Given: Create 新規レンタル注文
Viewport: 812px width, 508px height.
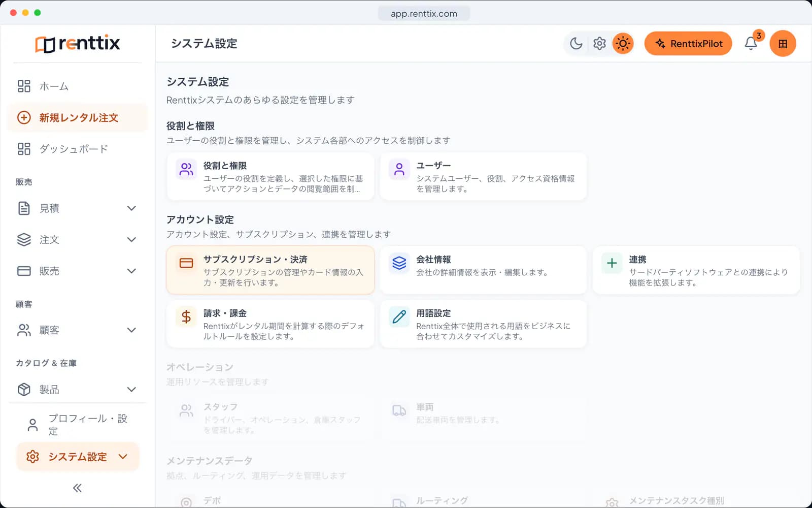Looking at the screenshot, I should tap(77, 118).
